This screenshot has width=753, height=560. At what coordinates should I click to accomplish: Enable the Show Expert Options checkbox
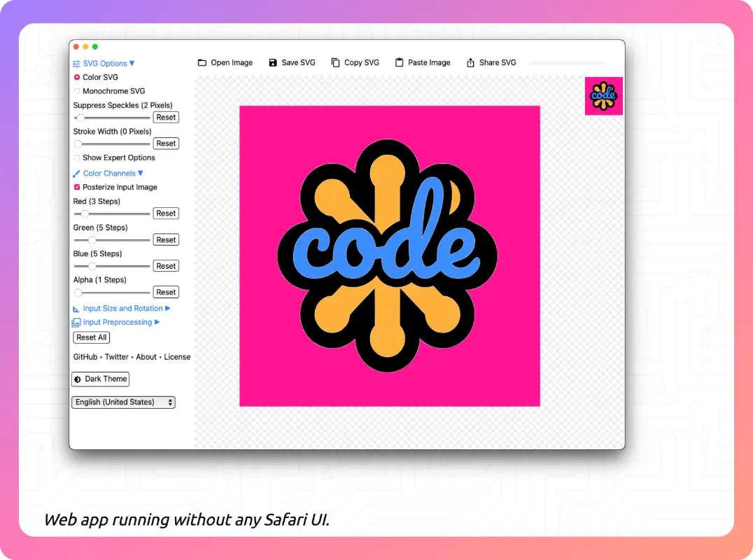[77, 158]
